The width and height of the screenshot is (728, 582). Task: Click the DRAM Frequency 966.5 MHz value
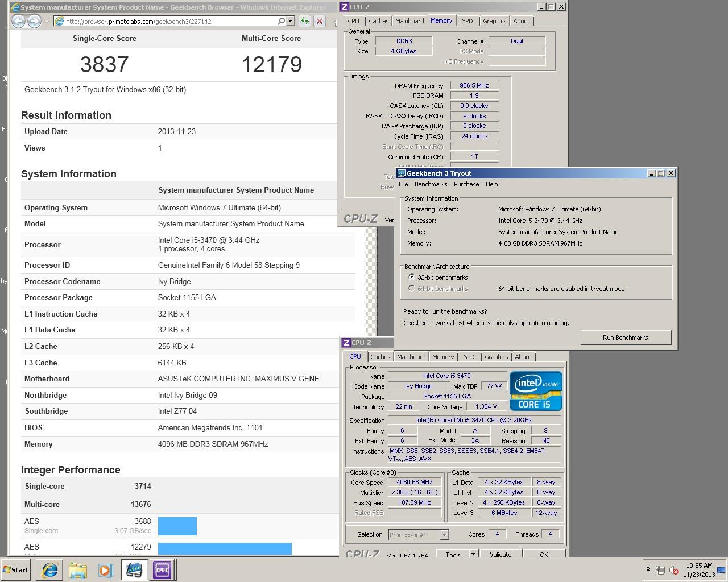pos(474,85)
